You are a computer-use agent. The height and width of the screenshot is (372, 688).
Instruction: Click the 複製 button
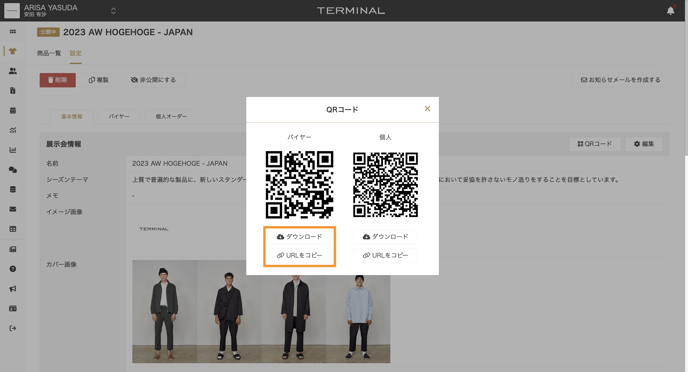pyautogui.click(x=99, y=80)
